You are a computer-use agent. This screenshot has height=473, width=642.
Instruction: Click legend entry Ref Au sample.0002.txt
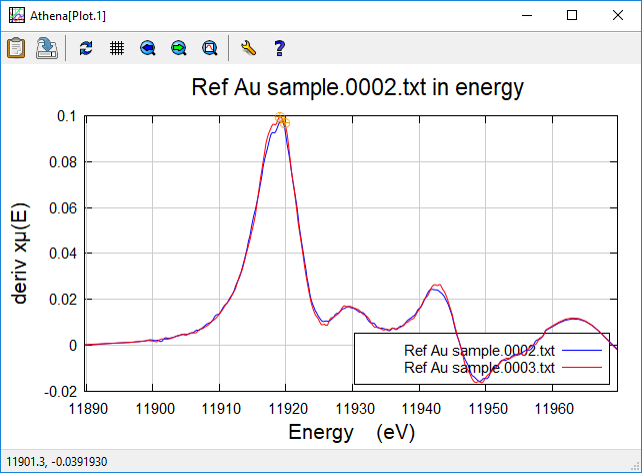tap(479, 351)
